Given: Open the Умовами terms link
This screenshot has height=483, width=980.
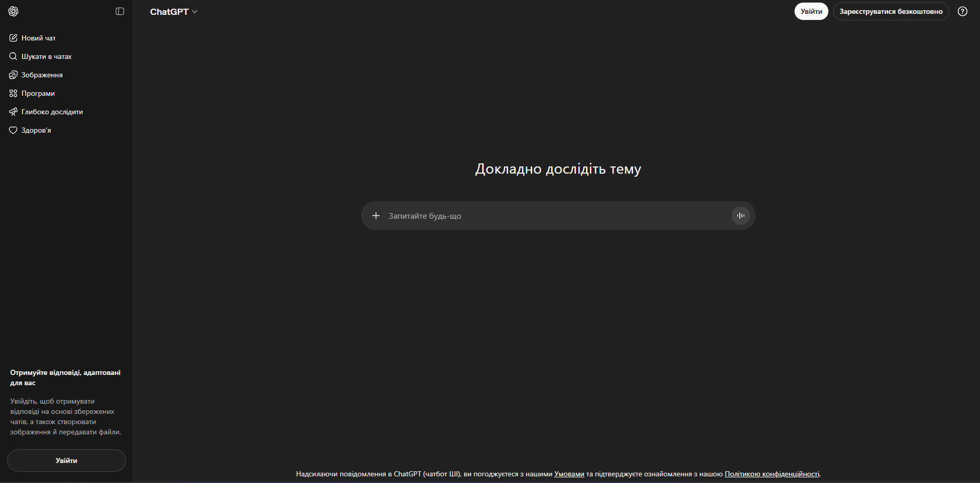Looking at the screenshot, I should point(569,474).
